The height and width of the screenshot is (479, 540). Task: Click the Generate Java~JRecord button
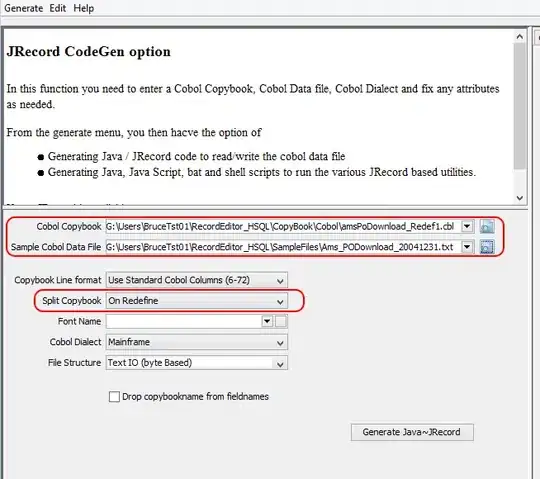[412, 432]
